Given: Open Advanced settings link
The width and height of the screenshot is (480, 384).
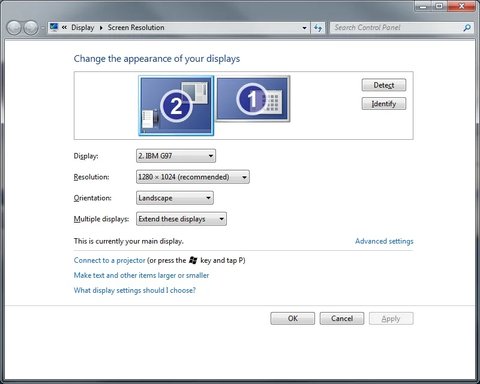Looking at the screenshot, I should click(384, 241).
